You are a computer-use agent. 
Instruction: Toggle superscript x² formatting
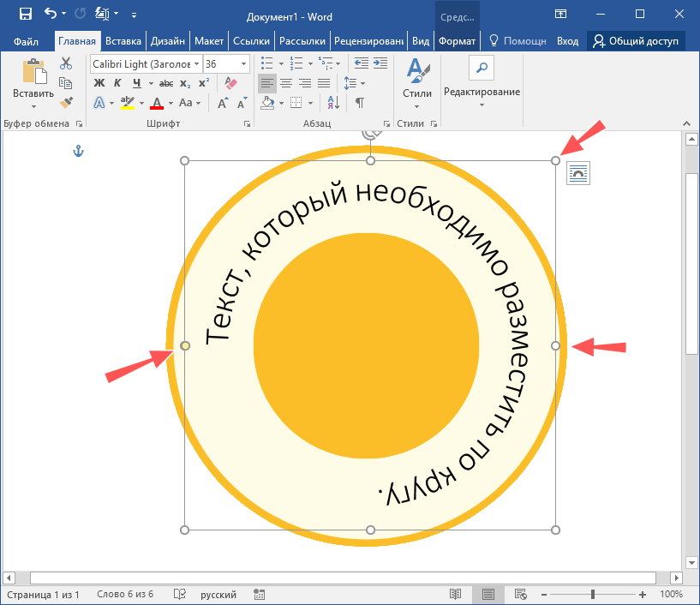pyautogui.click(x=204, y=83)
